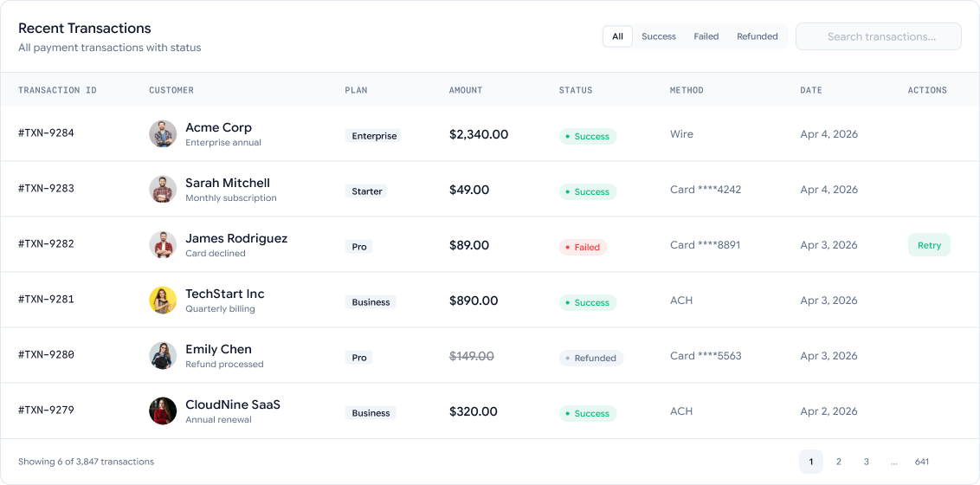Open James Rodriguez's avatar picture
This screenshot has width=980, height=485.
(163, 245)
